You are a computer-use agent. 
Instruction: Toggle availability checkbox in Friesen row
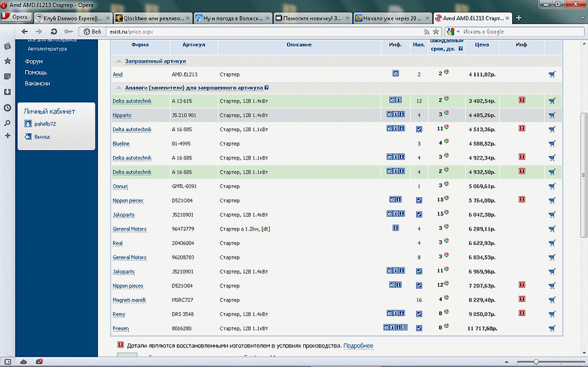419,328
